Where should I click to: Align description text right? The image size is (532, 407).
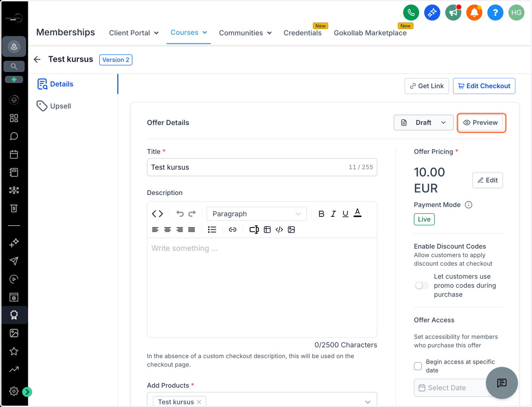click(180, 230)
